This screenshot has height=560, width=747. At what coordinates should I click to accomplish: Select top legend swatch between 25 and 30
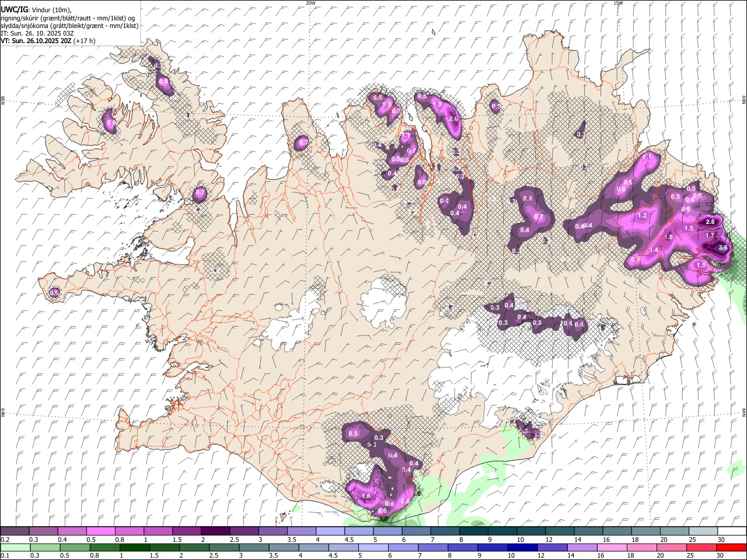703,531
